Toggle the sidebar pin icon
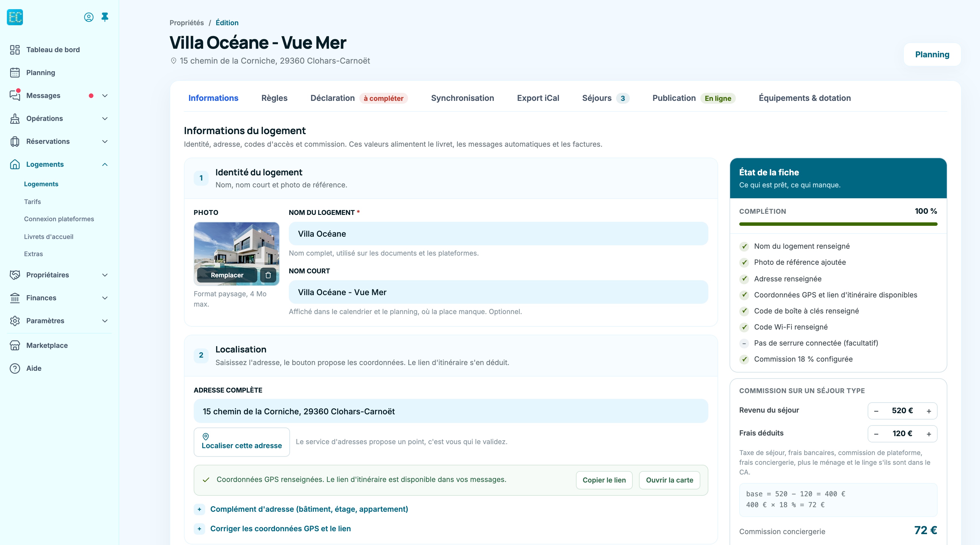Image resolution: width=980 pixels, height=545 pixels. click(x=105, y=17)
